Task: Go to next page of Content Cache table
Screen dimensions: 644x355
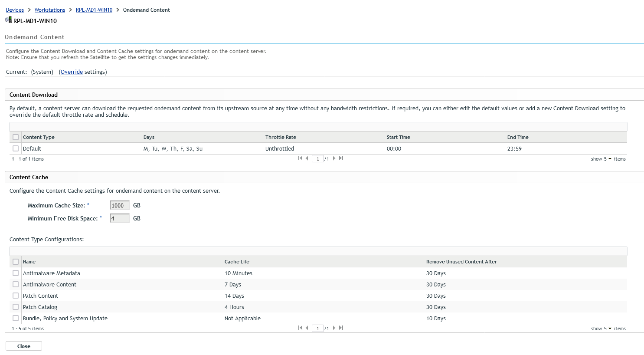Action: (x=334, y=328)
